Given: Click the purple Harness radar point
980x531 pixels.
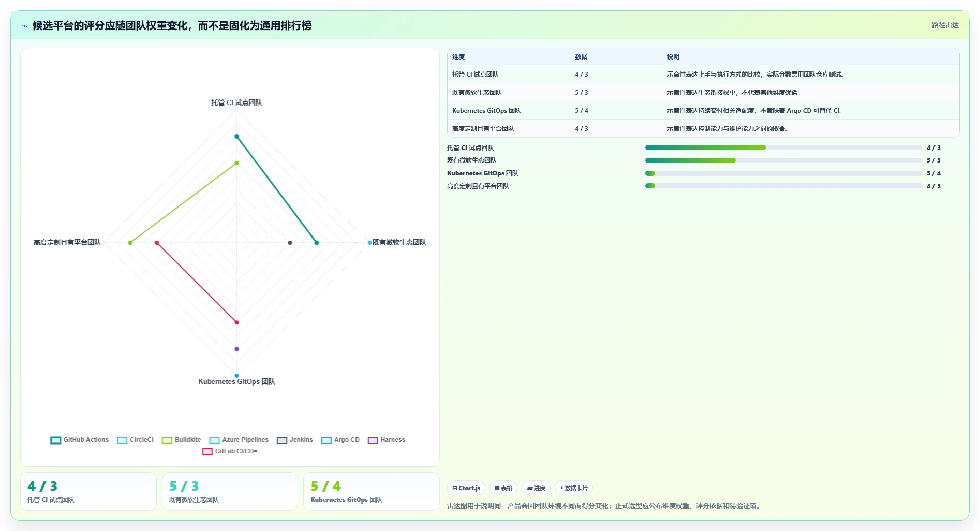Looking at the screenshot, I should [x=236, y=349].
